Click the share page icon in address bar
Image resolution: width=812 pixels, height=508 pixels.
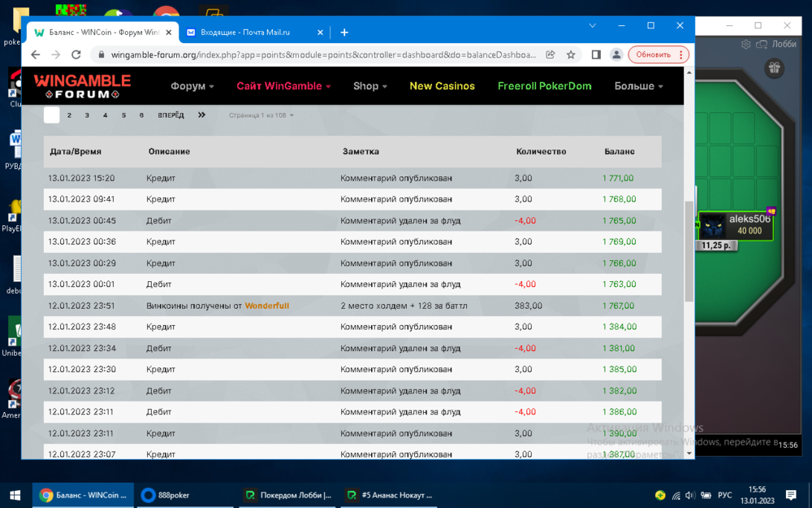point(551,54)
